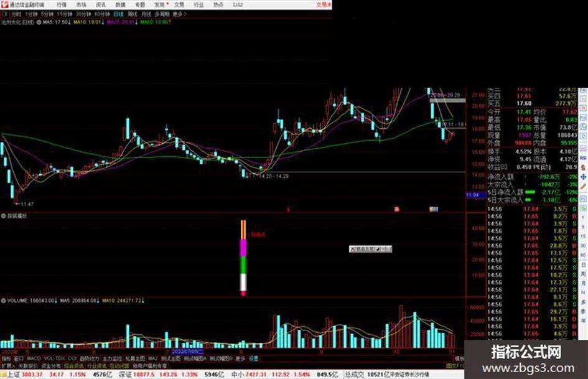
Task: Open the 行情 menu
Action: (x=62, y=4)
